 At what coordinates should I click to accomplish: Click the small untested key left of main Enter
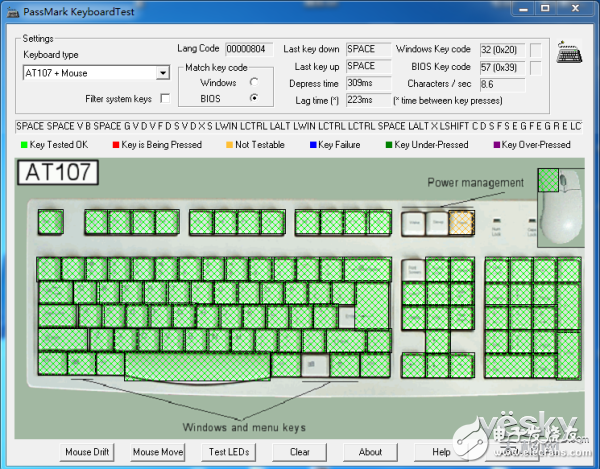pyautogui.click(x=347, y=317)
